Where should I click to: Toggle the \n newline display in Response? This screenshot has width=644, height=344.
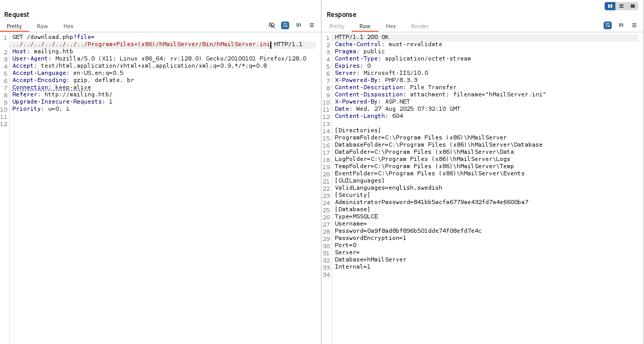(x=621, y=25)
